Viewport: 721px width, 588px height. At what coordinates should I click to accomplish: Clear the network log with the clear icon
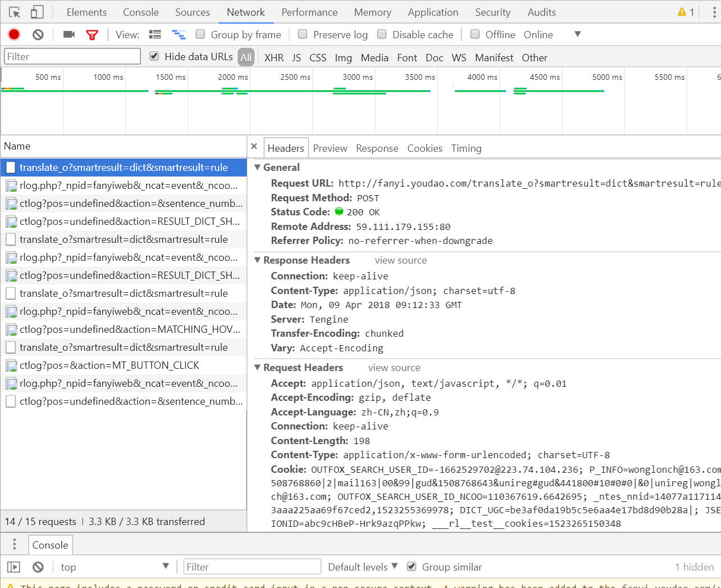click(x=38, y=35)
